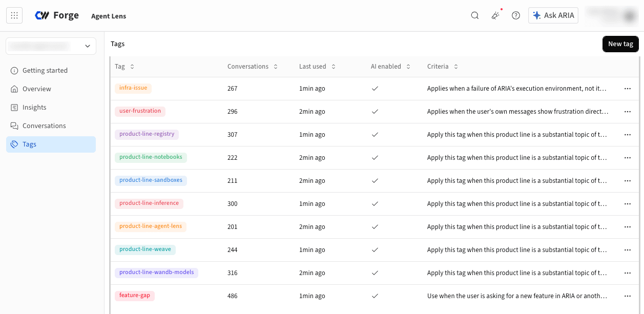Click AI enabled checkmark for infra-issue
The width and height of the screenshot is (644, 314).
[375, 89]
